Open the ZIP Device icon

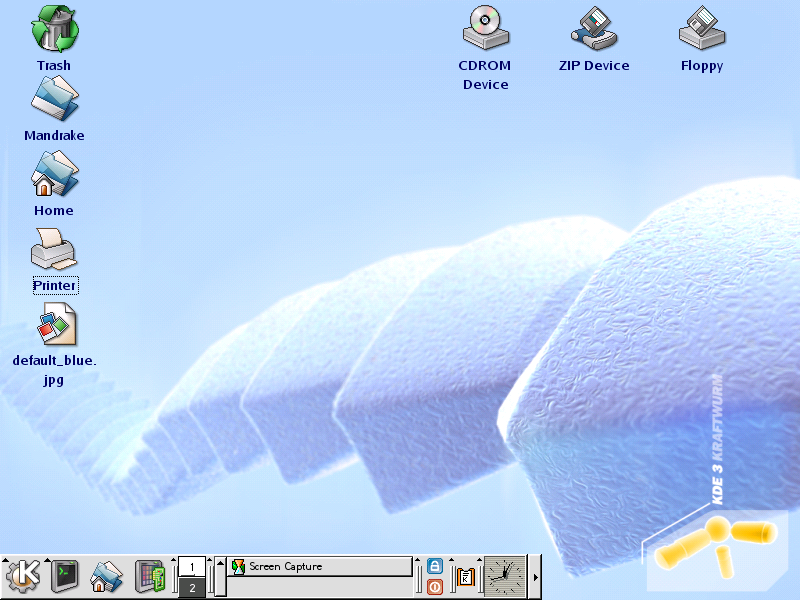pos(594,28)
